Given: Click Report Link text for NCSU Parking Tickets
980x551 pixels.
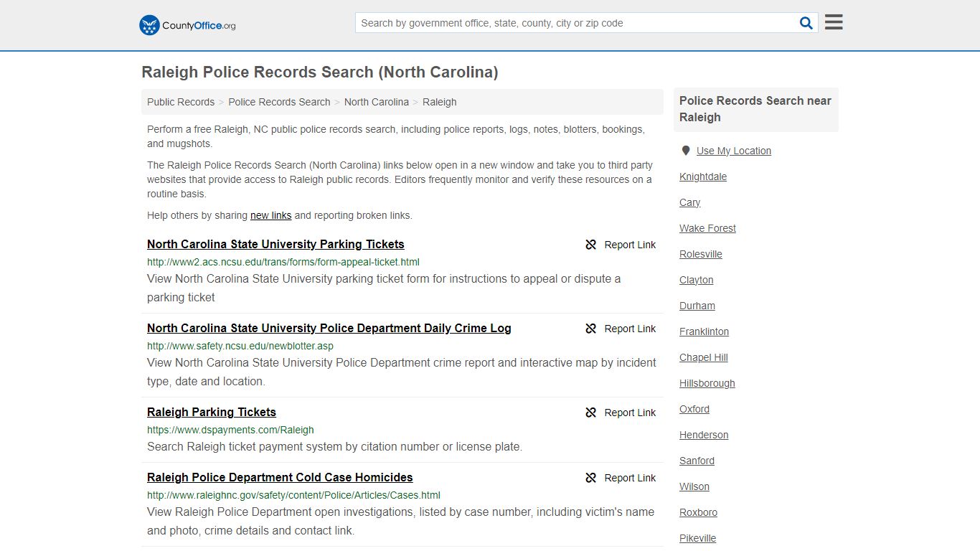Looking at the screenshot, I should (x=630, y=245).
